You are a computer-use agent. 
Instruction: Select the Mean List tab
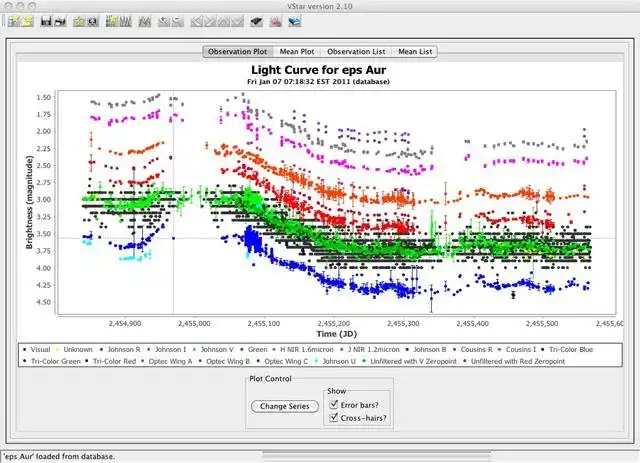tap(414, 51)
